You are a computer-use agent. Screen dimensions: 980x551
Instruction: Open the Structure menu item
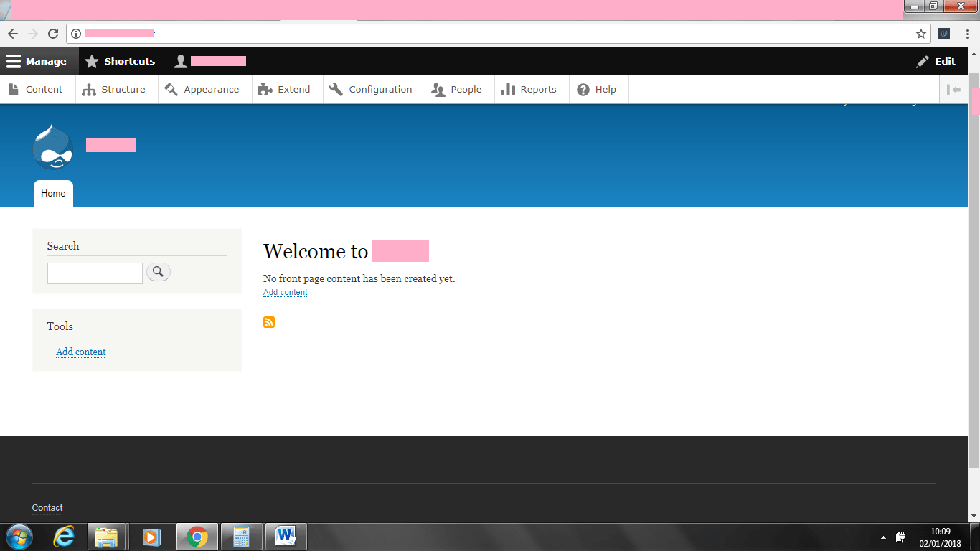click(115, 90)
